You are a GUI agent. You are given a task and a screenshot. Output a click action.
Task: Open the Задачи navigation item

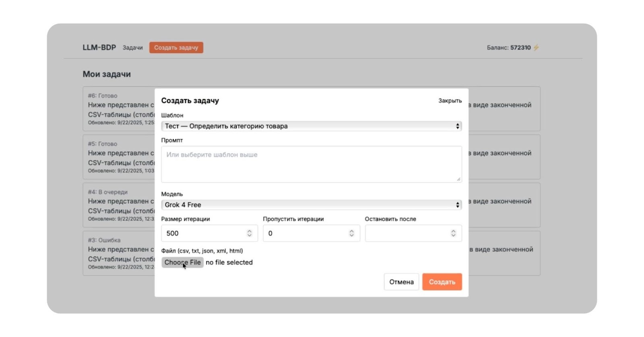tap(132, 47)
